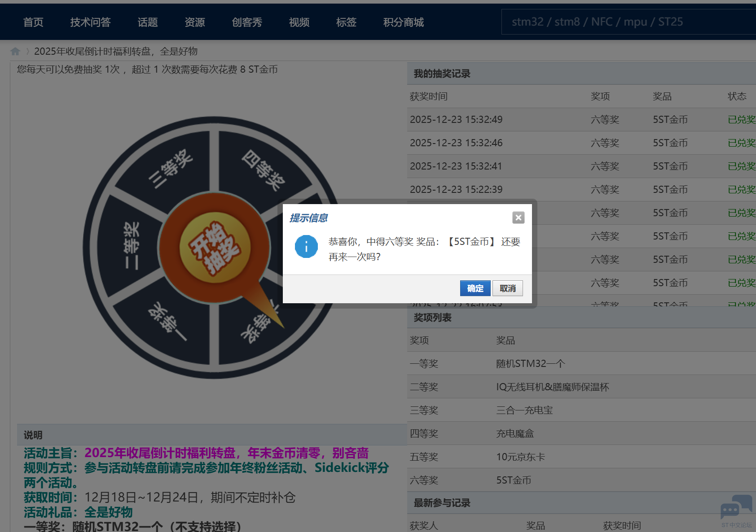
Task: Spin the wheel with 开始抽奖 button
Action: click(x=215, y=248)
